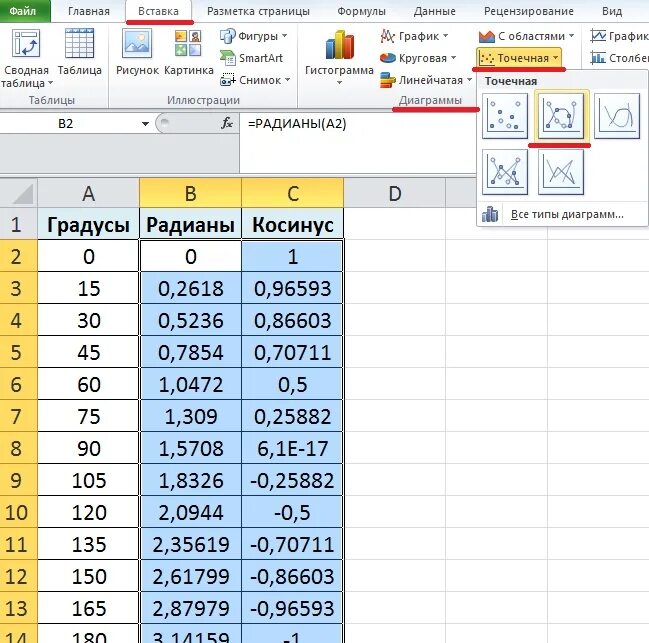Click the Радианы header cell
The height and width of the screenshot is (643, 649).
click(190, 224)
